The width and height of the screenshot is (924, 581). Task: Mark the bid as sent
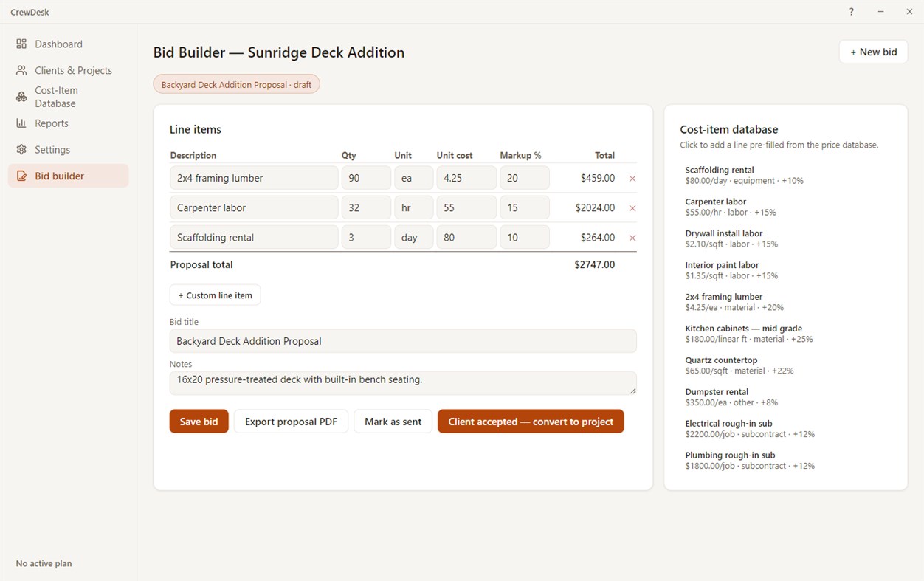click(x=393, y=422)
